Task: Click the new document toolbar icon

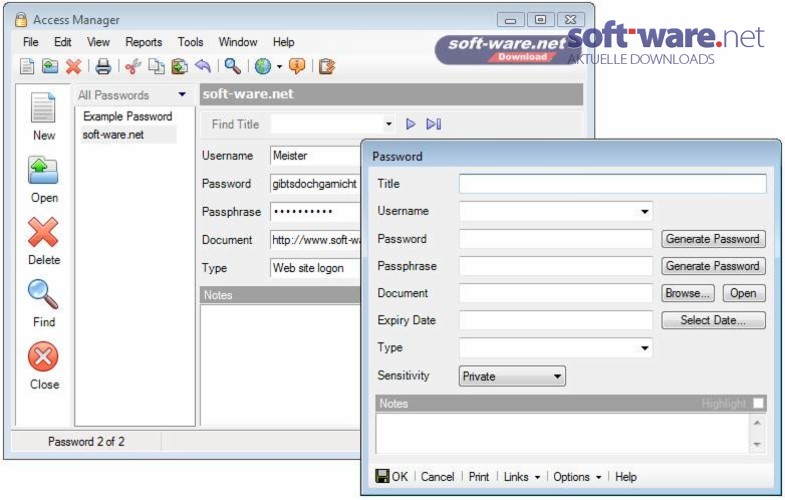Action: tap(27, 66)
